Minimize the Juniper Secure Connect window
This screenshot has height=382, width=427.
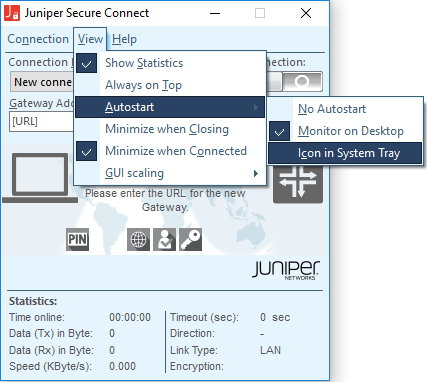pos(215,13)
